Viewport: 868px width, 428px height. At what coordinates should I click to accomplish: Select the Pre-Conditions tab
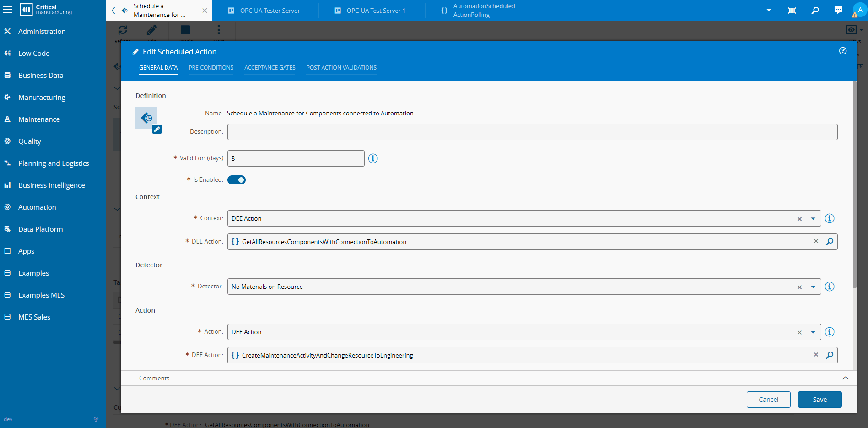point(211,68)
